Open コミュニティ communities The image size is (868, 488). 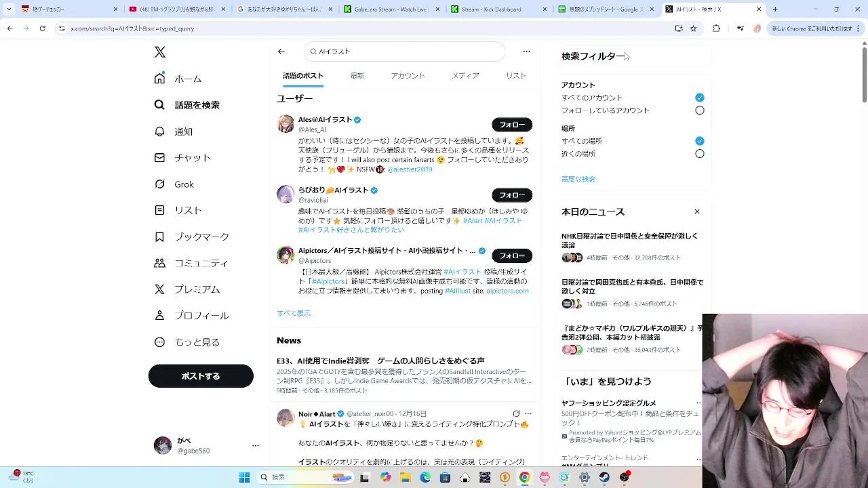pyautogui.click(x=191, y=263)
